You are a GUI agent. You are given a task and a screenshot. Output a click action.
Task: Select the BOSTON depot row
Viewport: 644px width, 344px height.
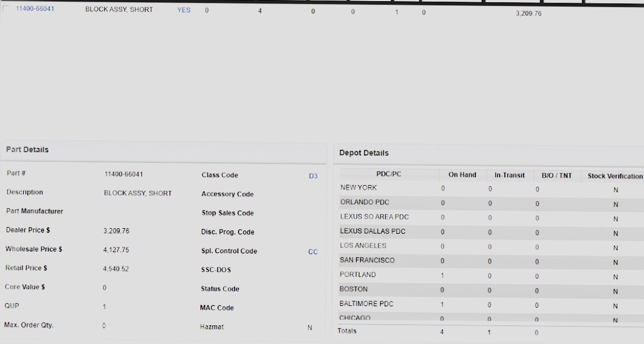click(x=491, y=290)
